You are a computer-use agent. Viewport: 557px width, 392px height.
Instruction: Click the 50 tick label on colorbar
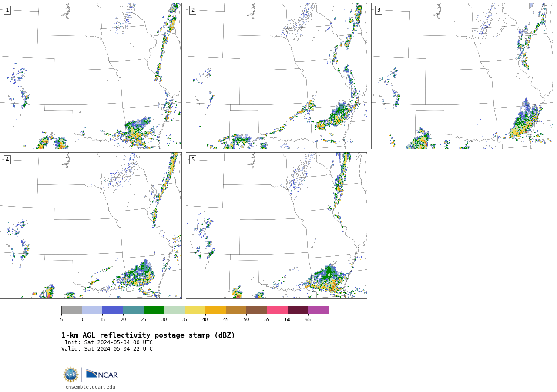(246, 320)
